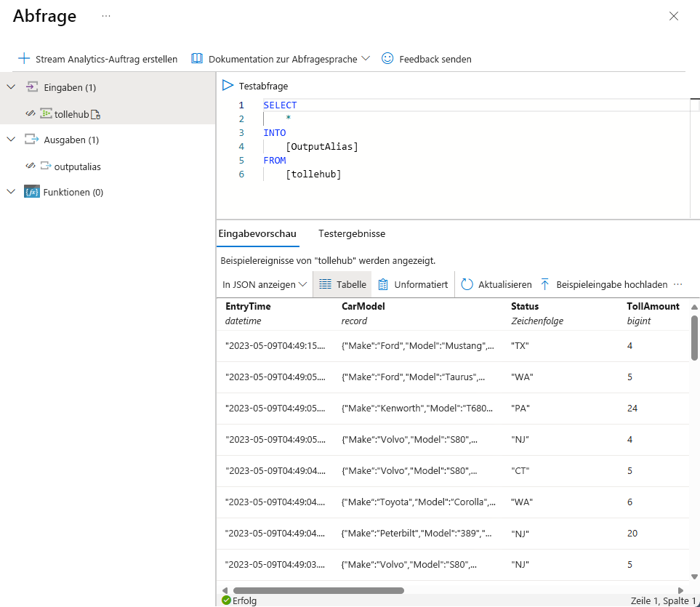700x607 pixels.
Task: Click the Aktualisieren refresh icon
Action: [x=467, y=284]
